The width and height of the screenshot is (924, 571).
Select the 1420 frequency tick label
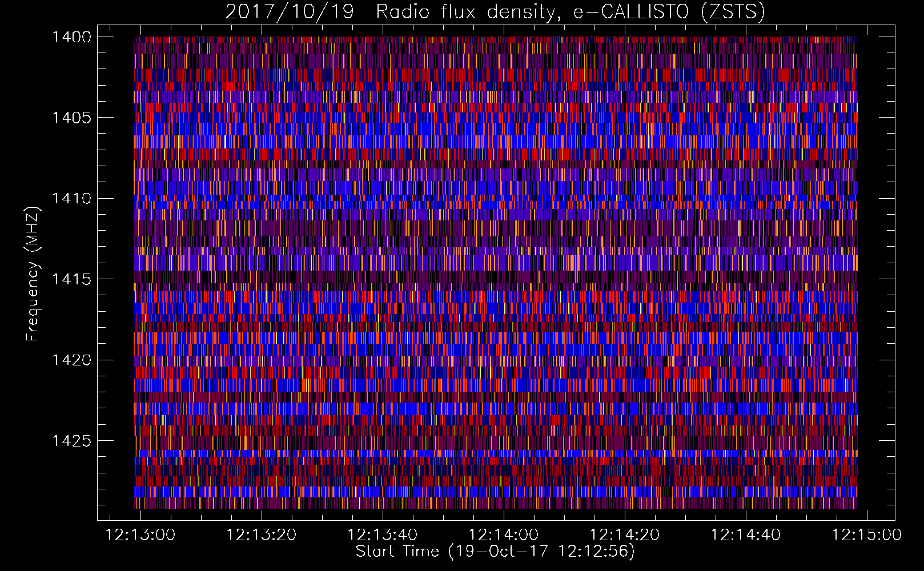[x=71, y=360]
